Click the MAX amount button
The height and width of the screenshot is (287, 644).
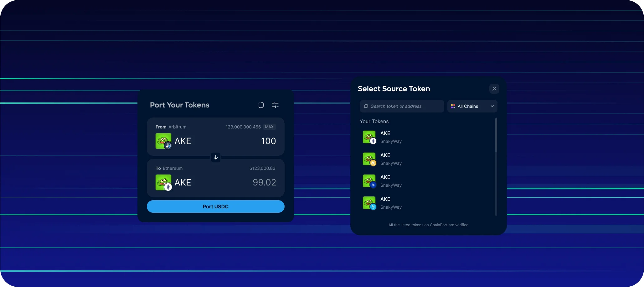pyautogui.click(x=269, y=127)
